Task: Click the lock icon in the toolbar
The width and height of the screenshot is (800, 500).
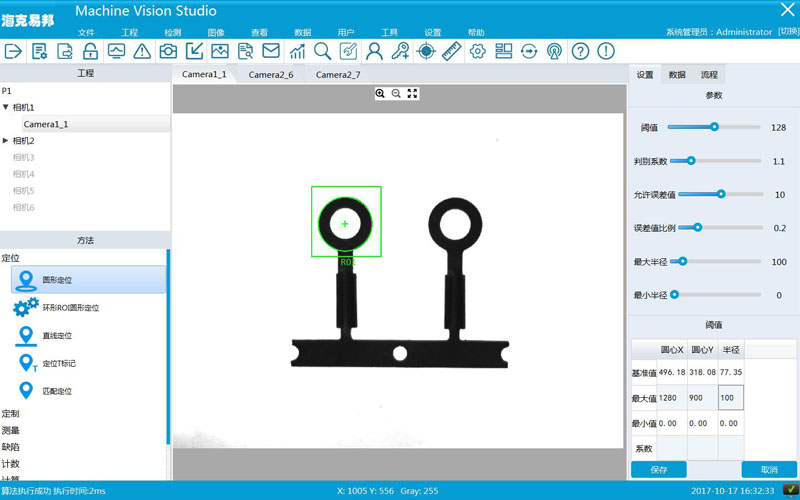Action: point(91,51)
